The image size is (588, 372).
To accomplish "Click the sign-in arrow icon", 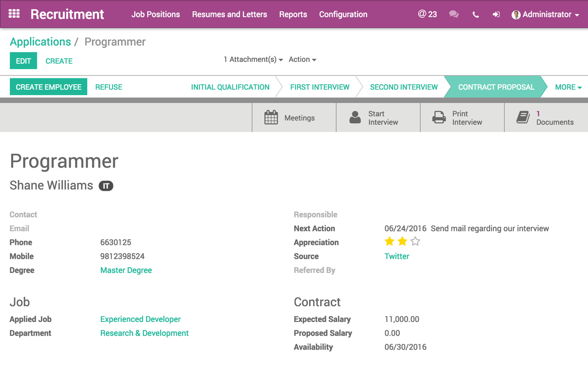I will click(x=496, y=15).
